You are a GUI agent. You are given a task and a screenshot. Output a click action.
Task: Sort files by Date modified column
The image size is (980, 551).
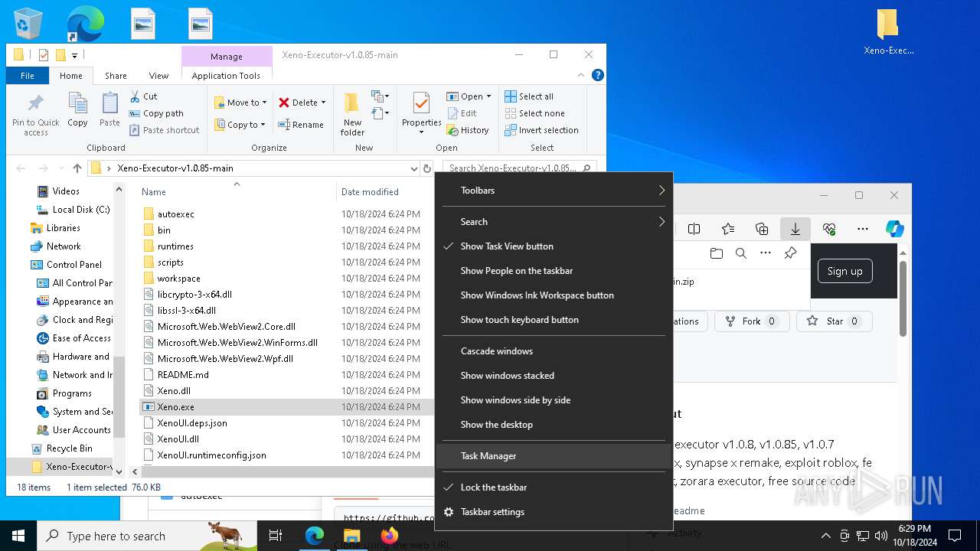point(370,192)
